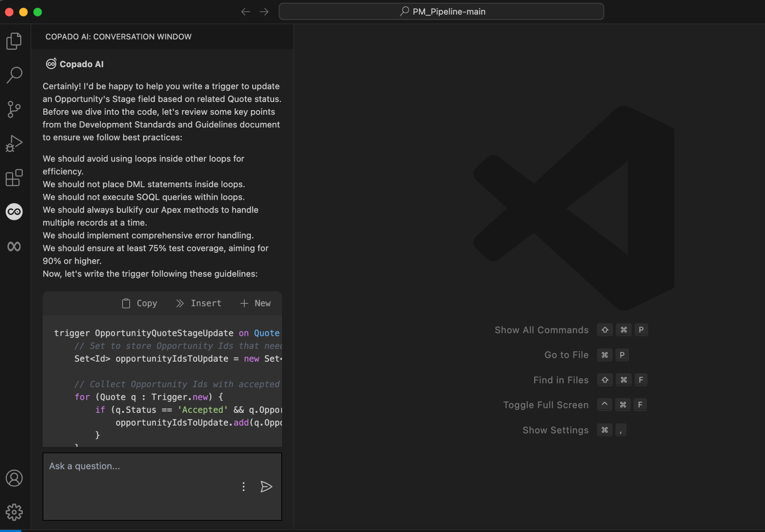Click the 'Now, let's write the trigger' sentence
Image resolution: width=765 pixels, height=532 pixels.
click(x=150, y=274)
